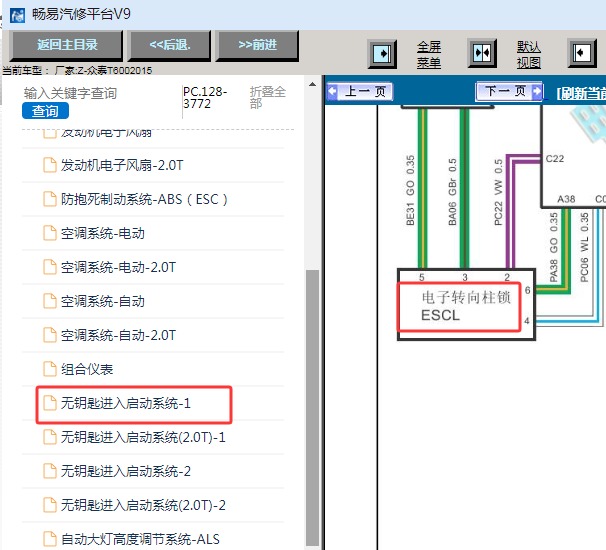Click the collapse-left panel icon after 默认视图
Screen dimensions: 606x550
click(x=582, y=53)
